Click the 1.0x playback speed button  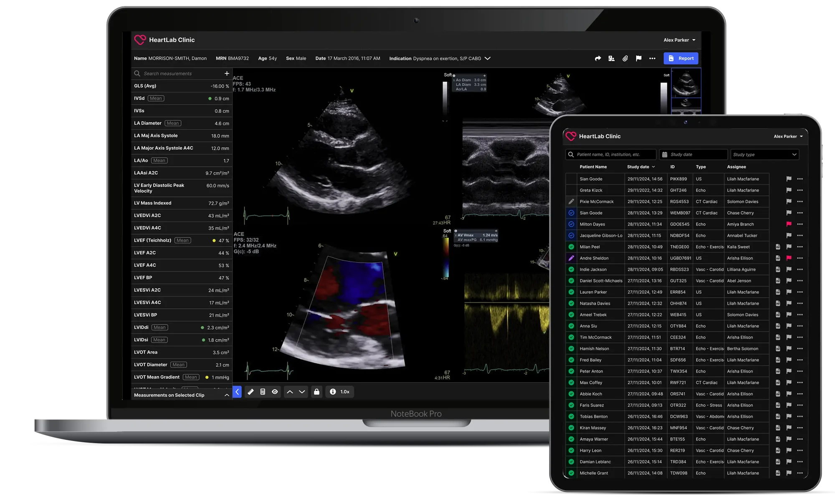pos(340,392)
